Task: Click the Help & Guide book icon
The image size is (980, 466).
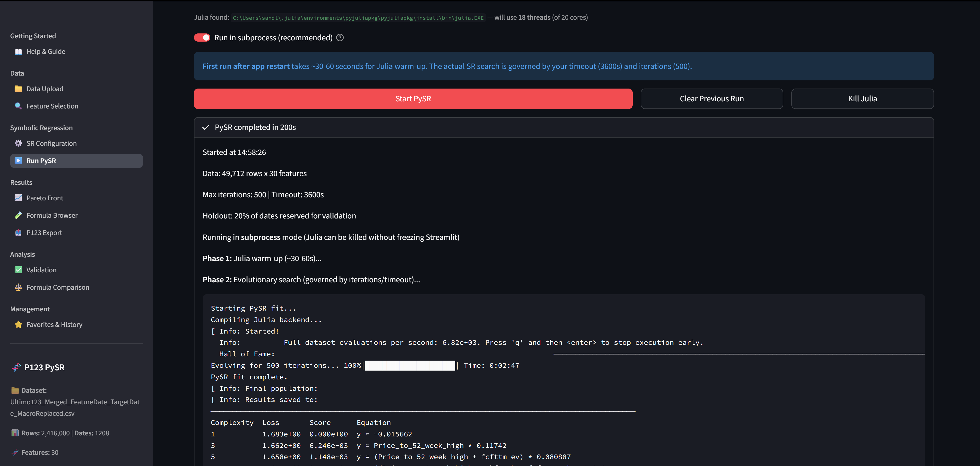Action: click(x=18, y=52)
